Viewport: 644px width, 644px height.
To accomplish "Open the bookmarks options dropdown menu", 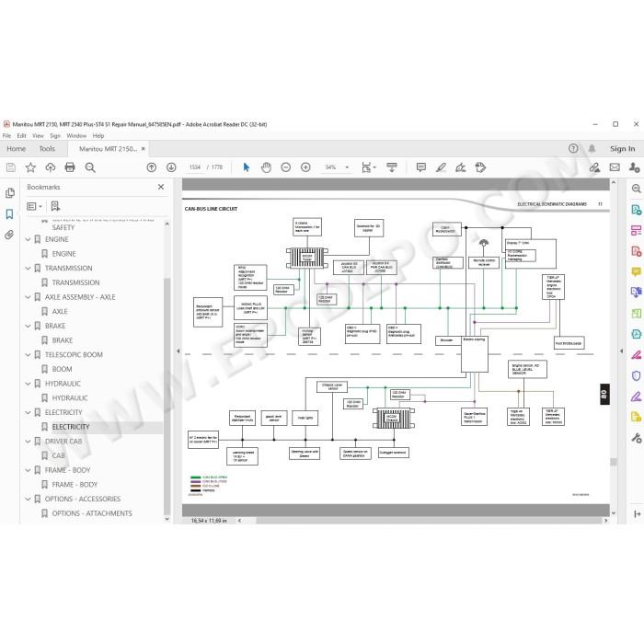I will [35, 206].
